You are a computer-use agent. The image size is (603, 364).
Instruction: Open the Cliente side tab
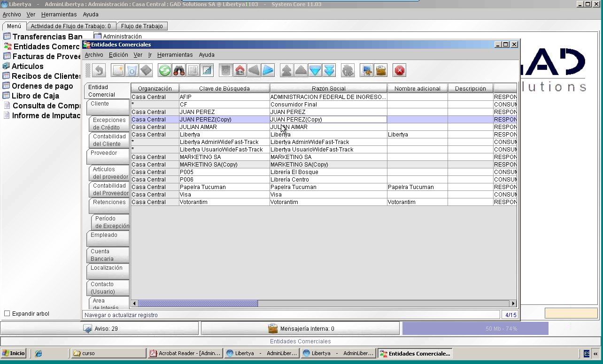108,107
